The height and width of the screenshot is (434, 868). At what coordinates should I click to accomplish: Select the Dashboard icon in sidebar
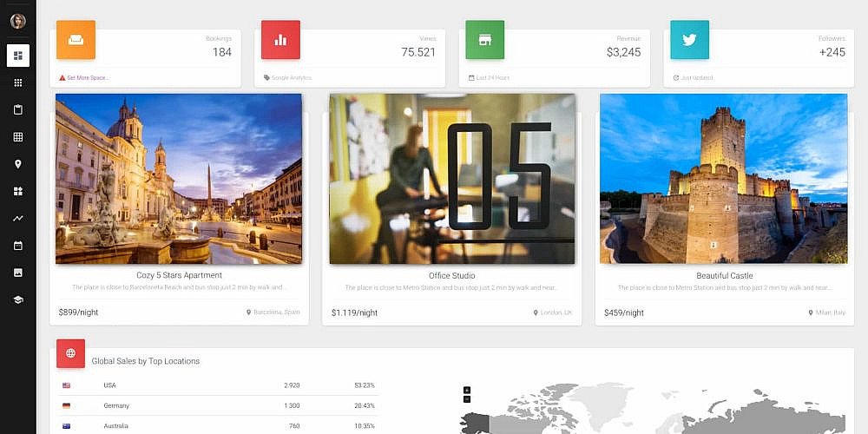[17, 56]
